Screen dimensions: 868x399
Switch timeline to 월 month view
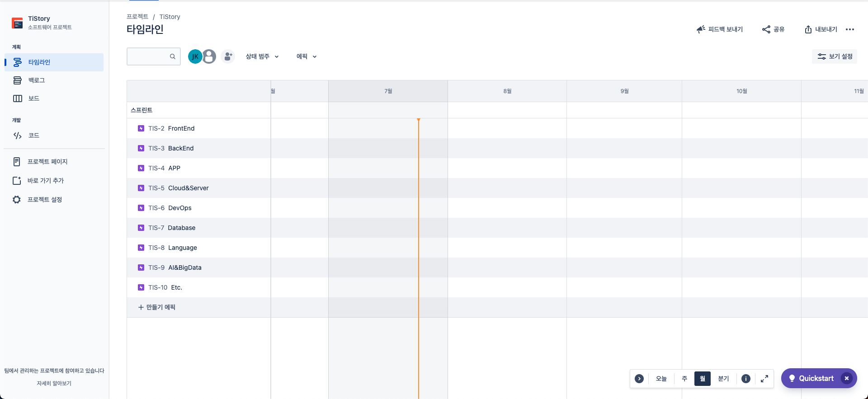(703, 379)
